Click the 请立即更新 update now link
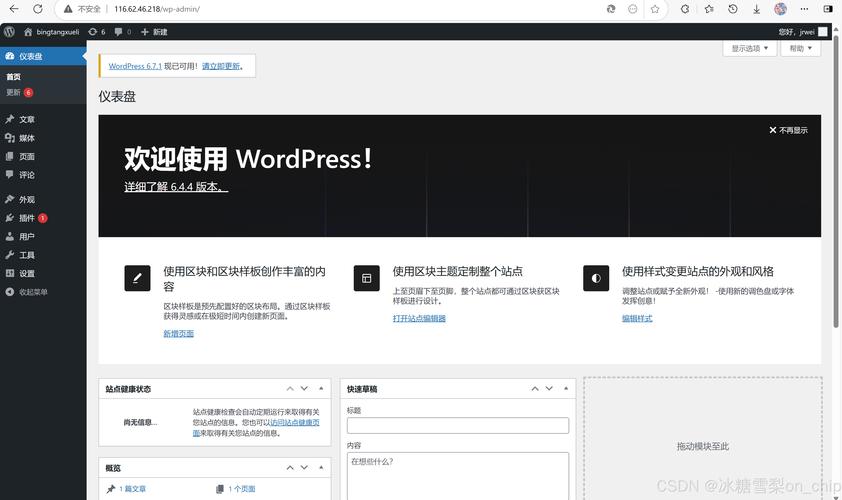Viewport: 842px width, 500px height. [x=221, y=66]
